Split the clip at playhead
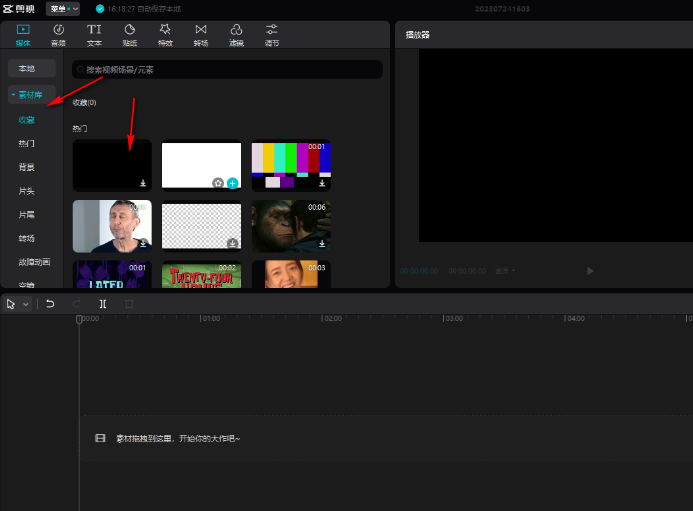This screenshot has height=511, width=693. (x=103, y=304)
